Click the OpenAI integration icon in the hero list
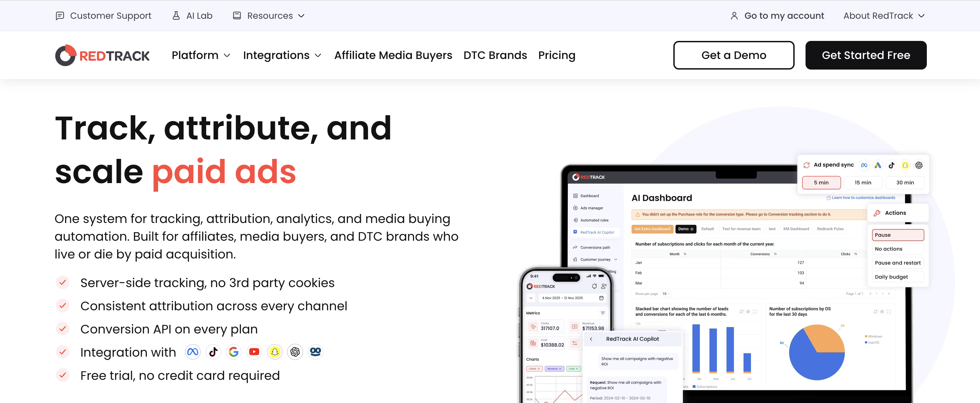Viewport: 980px width, 403px height. click(x=295, y=352)
